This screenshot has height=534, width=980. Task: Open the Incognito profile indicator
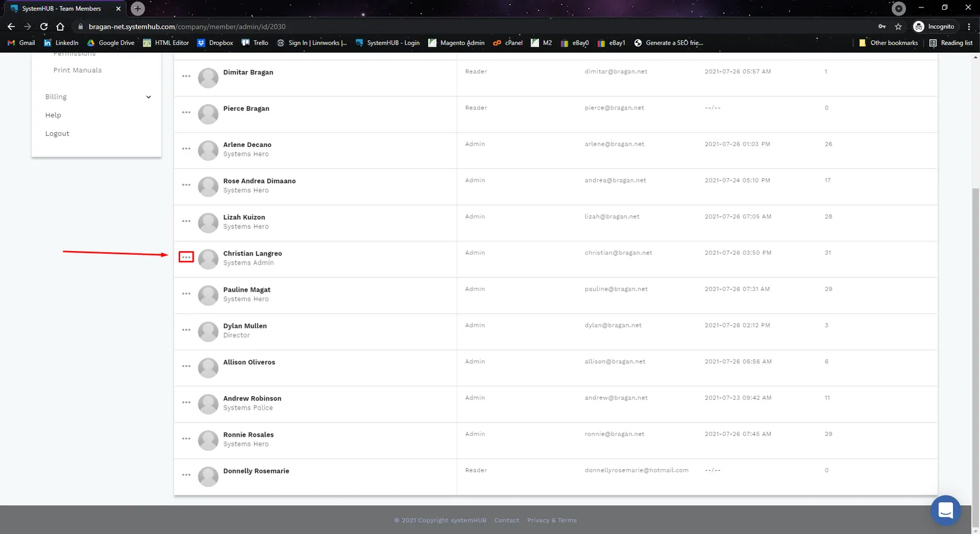(934, 26)
